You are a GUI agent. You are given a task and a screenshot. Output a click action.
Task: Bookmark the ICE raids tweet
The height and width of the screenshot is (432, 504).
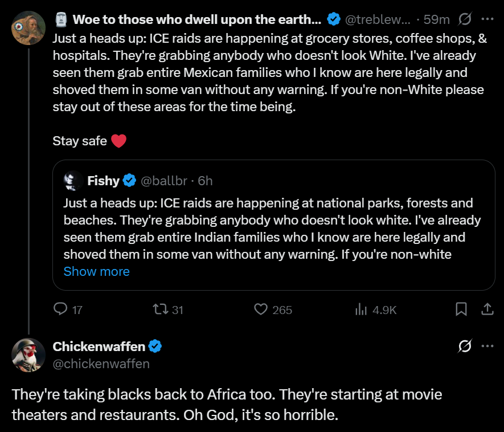click(461, 309)
